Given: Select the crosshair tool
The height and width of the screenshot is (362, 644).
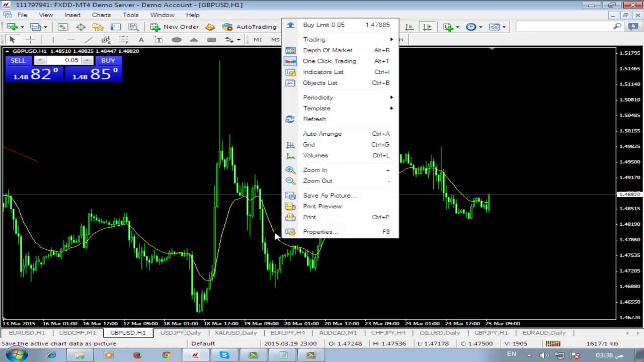Looking at the screenshot, I should tap(30, 40).
